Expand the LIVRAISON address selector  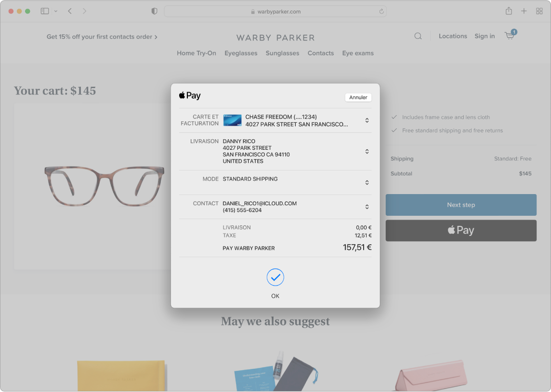coord(367,151)
